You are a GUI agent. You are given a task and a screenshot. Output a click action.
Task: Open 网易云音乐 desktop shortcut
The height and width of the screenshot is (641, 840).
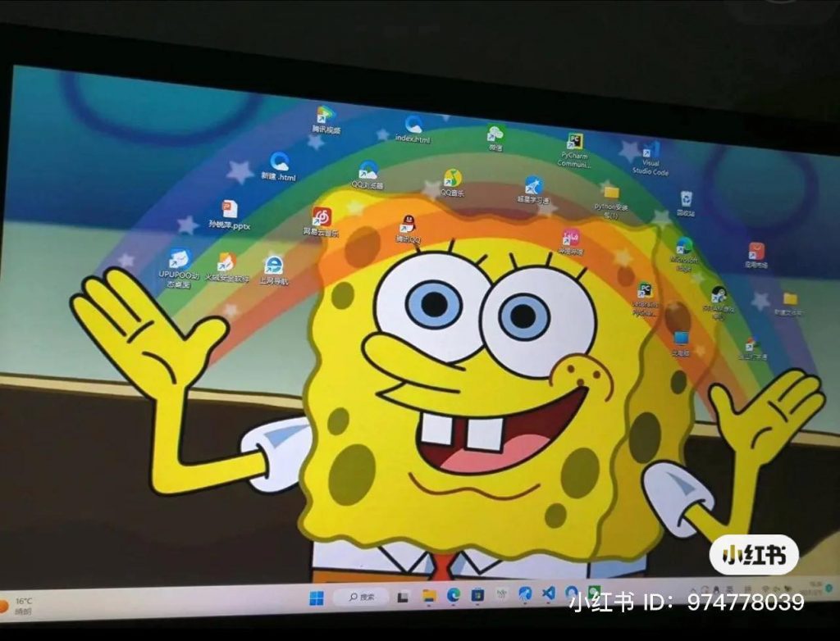(x=322, y=217)
